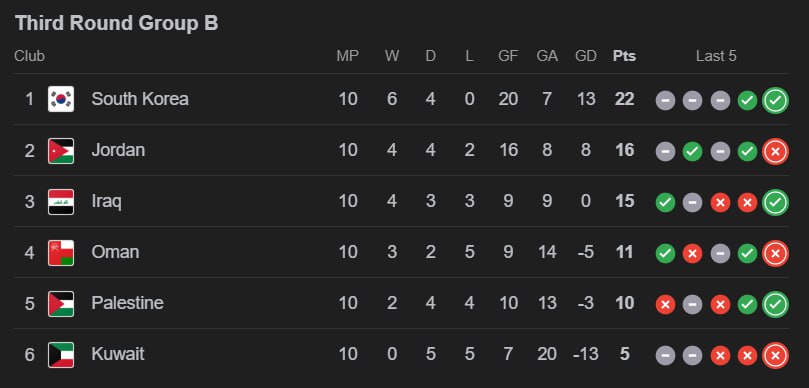Click the Kuwait flag icon
Viewport: 809px width, 388px height.
tap(61, 355)
